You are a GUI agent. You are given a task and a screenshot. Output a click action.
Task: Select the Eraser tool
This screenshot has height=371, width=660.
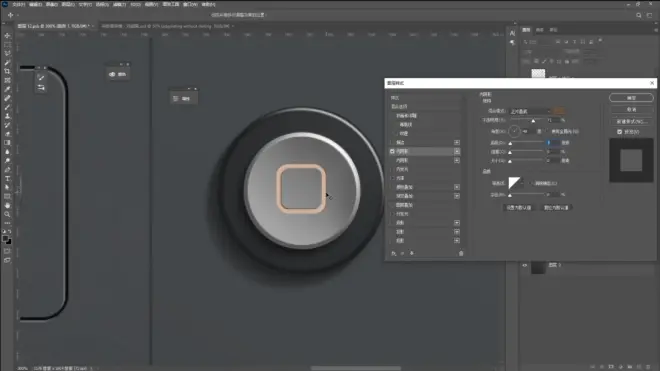(x=7, y=133)
